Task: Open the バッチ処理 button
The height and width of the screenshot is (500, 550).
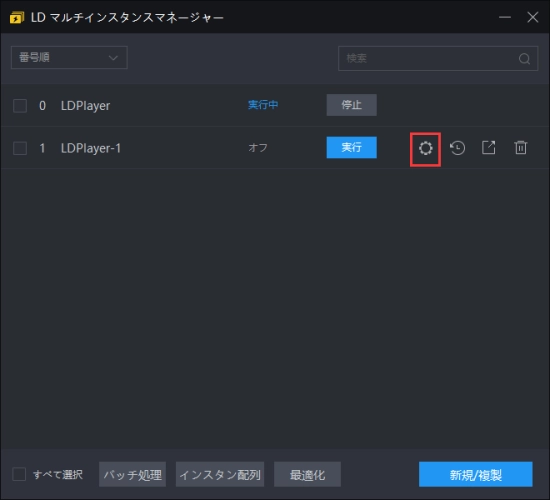Action: point(133,474)
